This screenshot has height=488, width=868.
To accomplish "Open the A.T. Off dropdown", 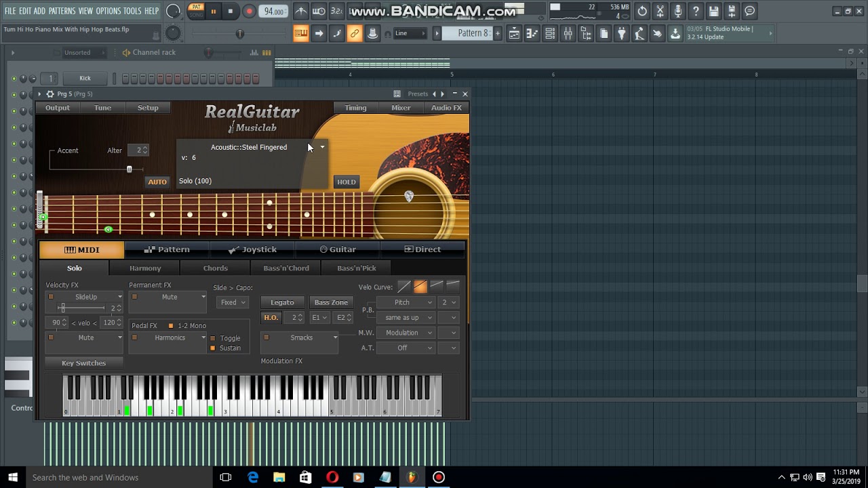I will [x=406, y=348].
